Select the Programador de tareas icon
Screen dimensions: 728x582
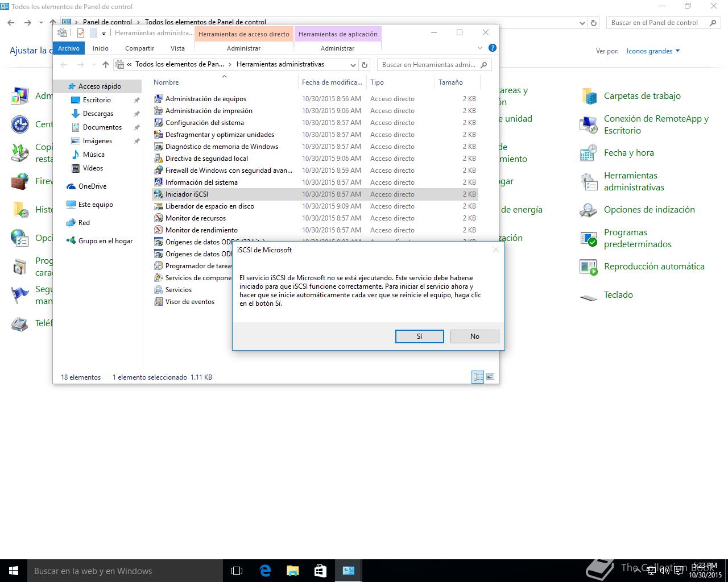pos(159,266)
